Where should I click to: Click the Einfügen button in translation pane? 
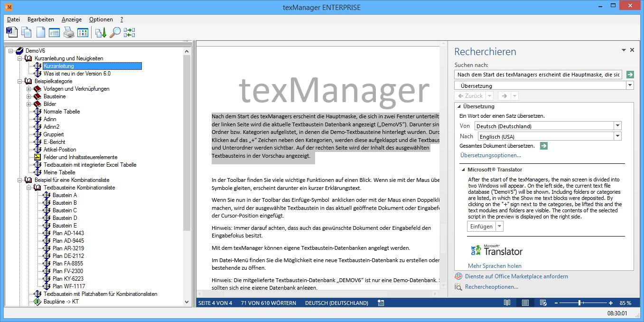coord(481,227)
